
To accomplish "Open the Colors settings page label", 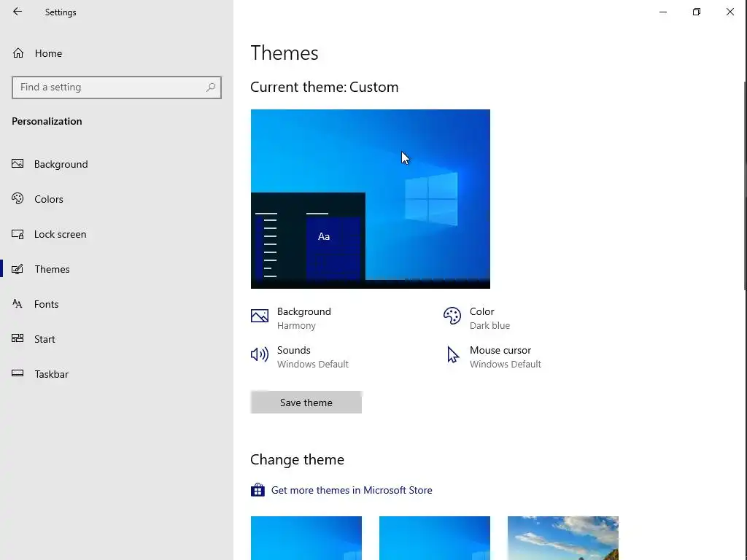I will [x=49, y=199].
